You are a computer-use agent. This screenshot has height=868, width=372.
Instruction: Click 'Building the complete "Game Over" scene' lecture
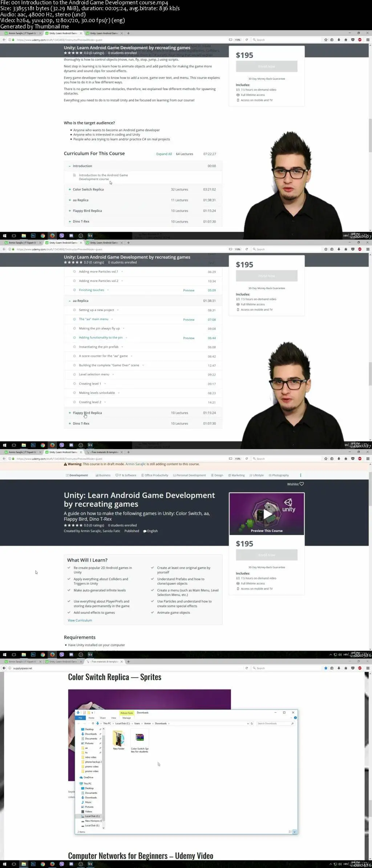[x=109, y=365]
